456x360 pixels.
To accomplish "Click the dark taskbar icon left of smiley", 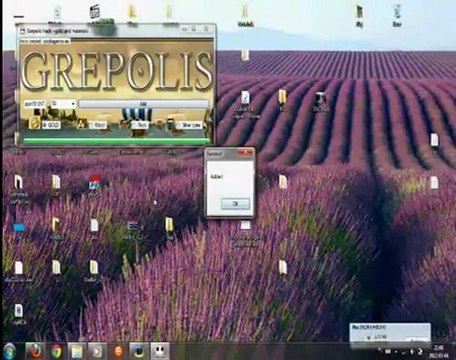I will pyautogui.click(x=139, y=351).
